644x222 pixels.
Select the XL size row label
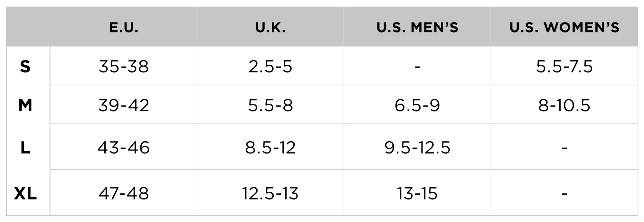(25, 193)
